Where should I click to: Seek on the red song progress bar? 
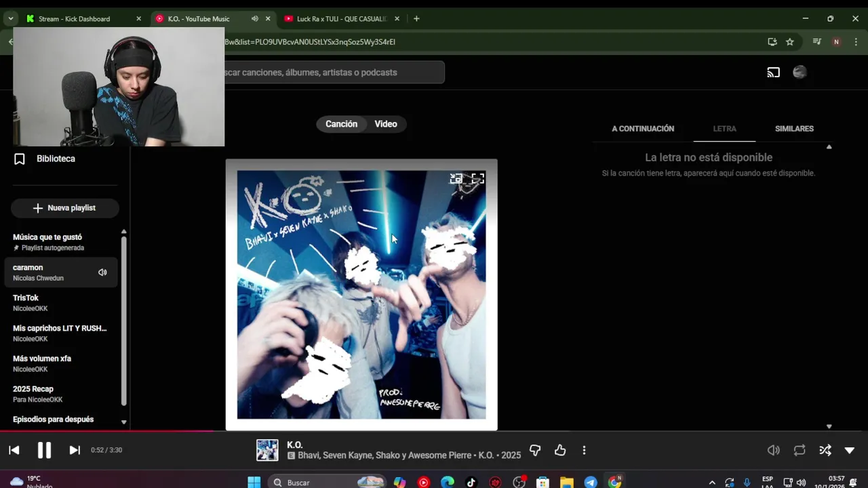(107, 430)
